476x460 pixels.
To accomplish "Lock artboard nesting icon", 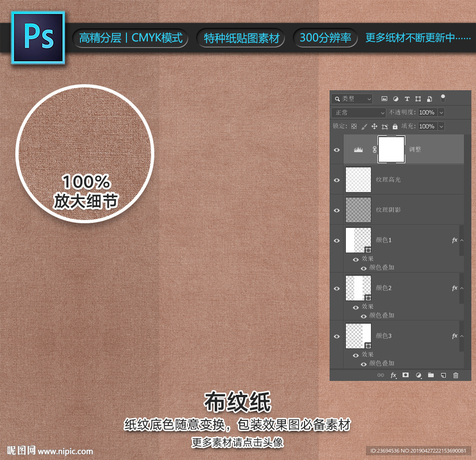I will point(385,127).
